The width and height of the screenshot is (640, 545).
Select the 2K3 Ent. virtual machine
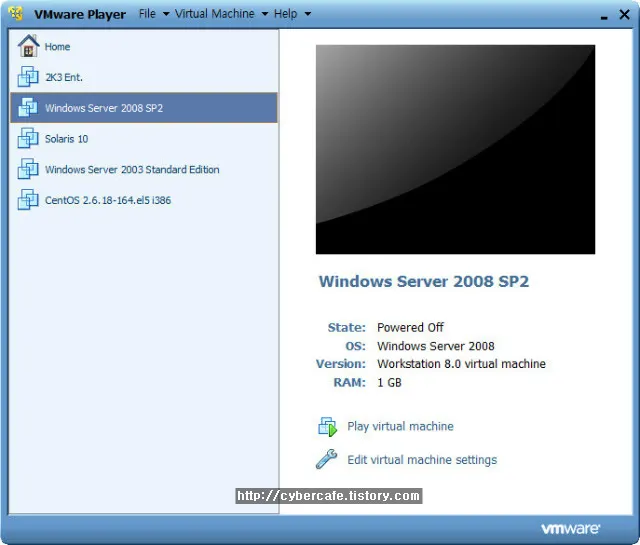(144, 77)
